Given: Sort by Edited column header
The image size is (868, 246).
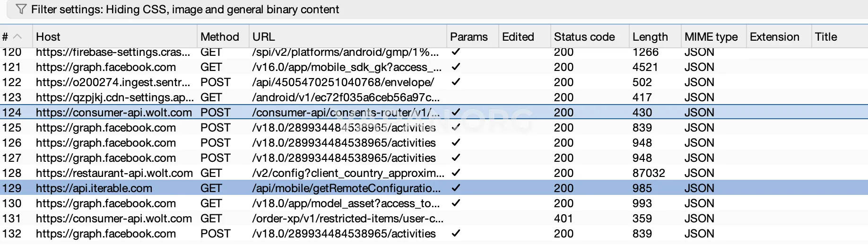Looking at the screenshot, I should point(524,37).
